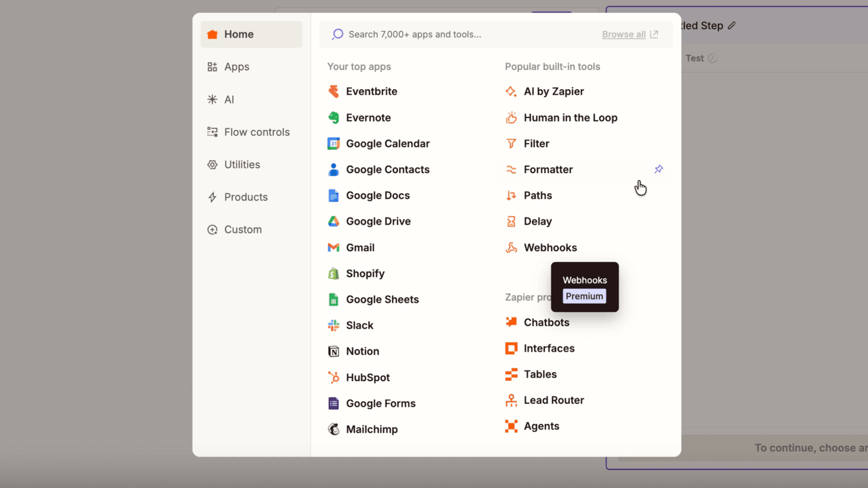Click the HubSpot sprocket icon

[x=334, y=377]
